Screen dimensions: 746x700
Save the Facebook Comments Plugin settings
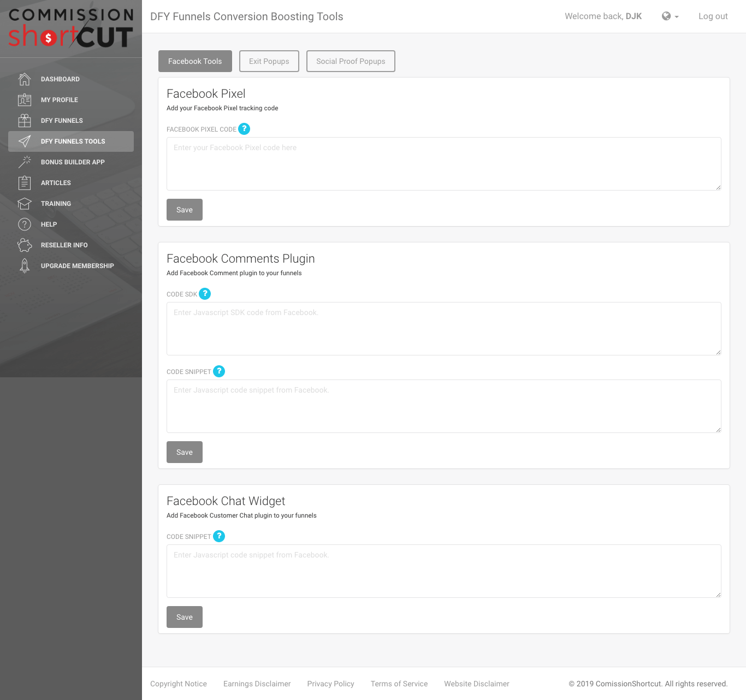185,452
